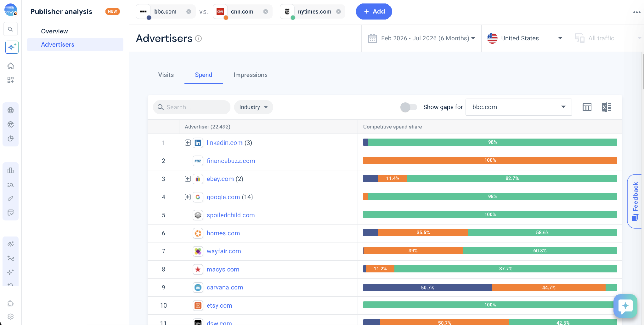Toggle the Show gaps for switch
The image size is (644, 325).
(409, 107)
